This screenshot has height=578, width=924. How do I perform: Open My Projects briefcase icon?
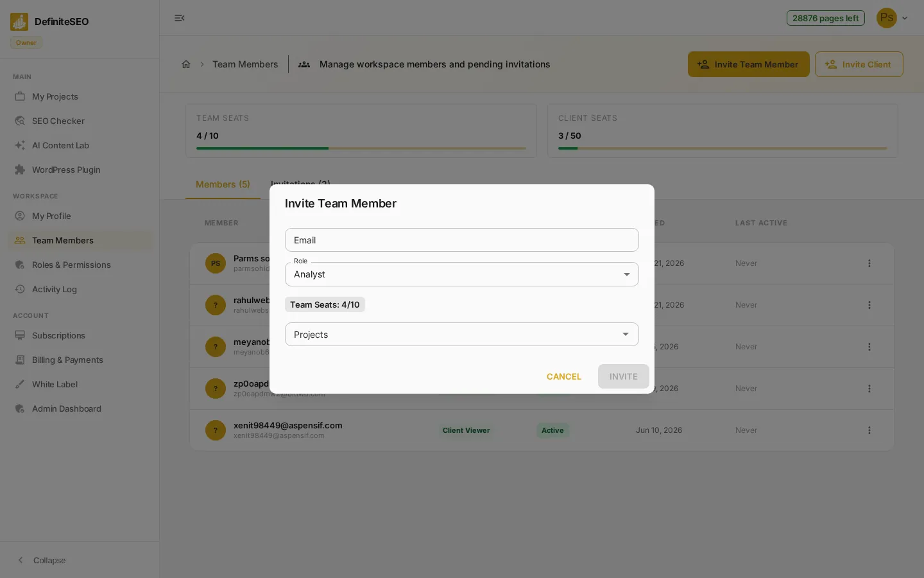coord(20,96)
